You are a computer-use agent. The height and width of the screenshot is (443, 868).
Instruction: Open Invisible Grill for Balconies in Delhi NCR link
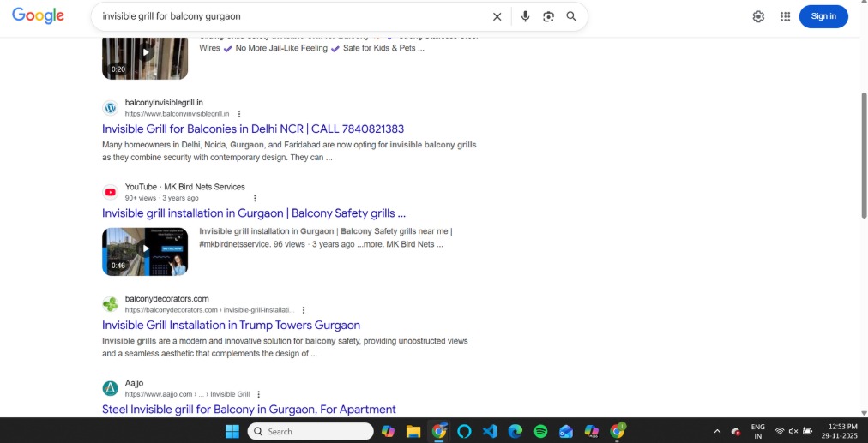click(x=253, y=129)
